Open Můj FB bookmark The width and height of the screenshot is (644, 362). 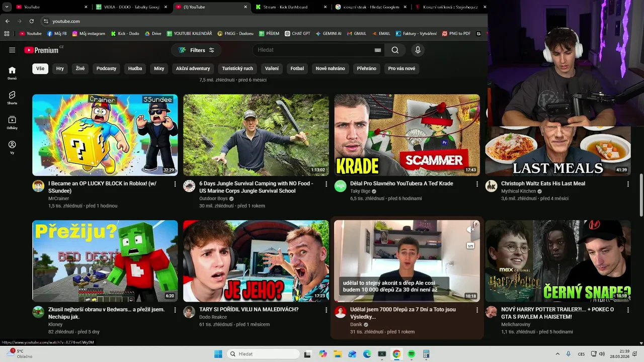tap(57, 34)
